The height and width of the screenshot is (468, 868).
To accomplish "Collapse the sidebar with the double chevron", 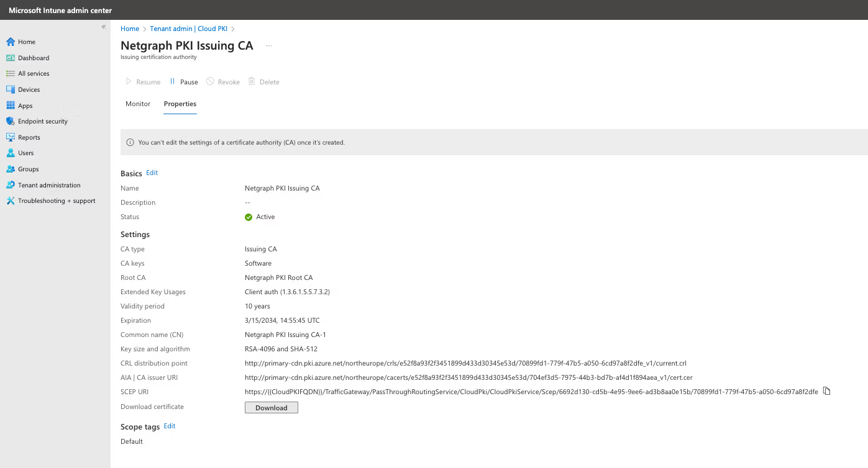I will click(x=104, y=27).
